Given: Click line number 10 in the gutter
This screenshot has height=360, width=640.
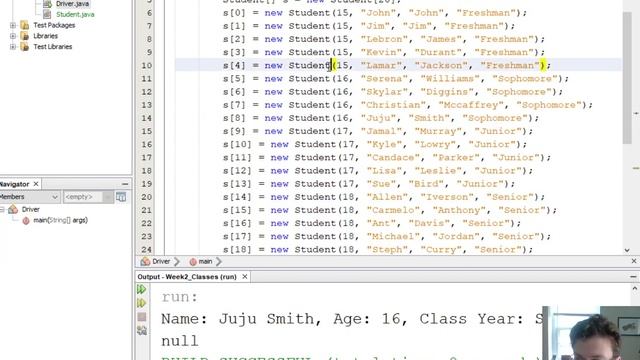Looking at the screenshot, I should pyautogui.click(x=147, y=65).
